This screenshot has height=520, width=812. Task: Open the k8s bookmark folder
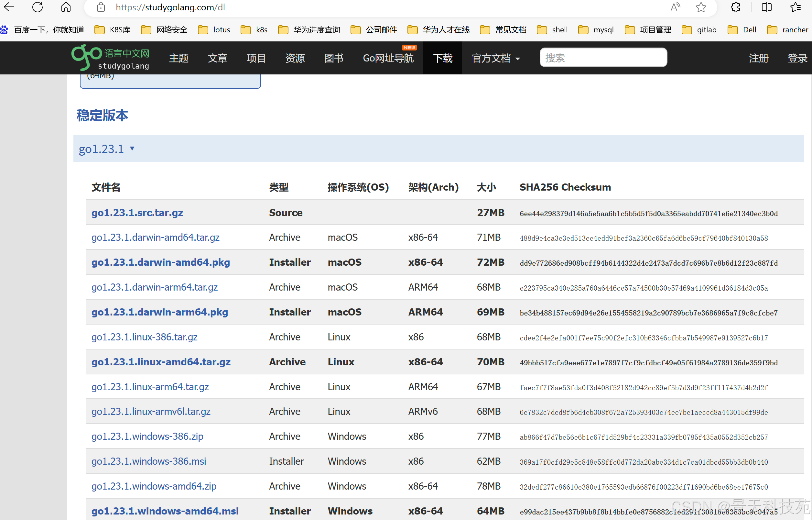254,30
